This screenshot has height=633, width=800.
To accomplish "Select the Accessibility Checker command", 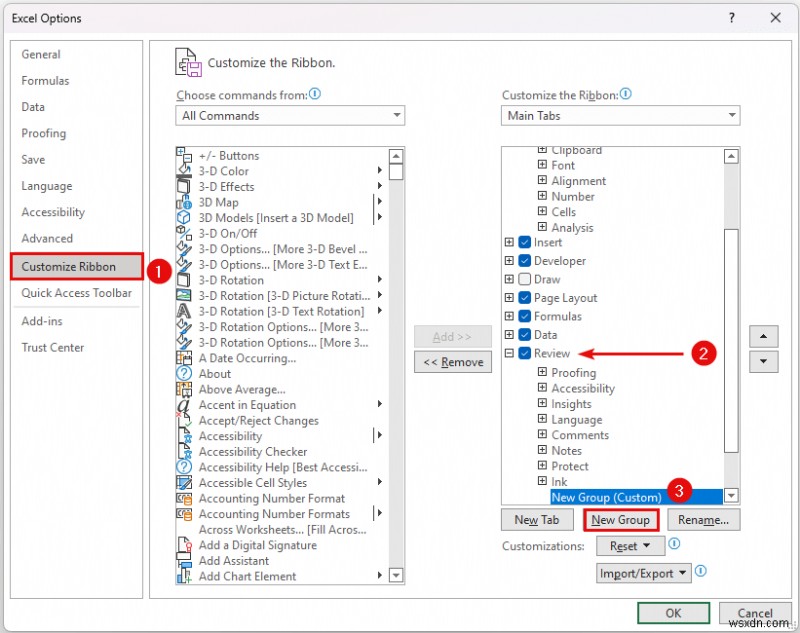I will coord(253,451).
